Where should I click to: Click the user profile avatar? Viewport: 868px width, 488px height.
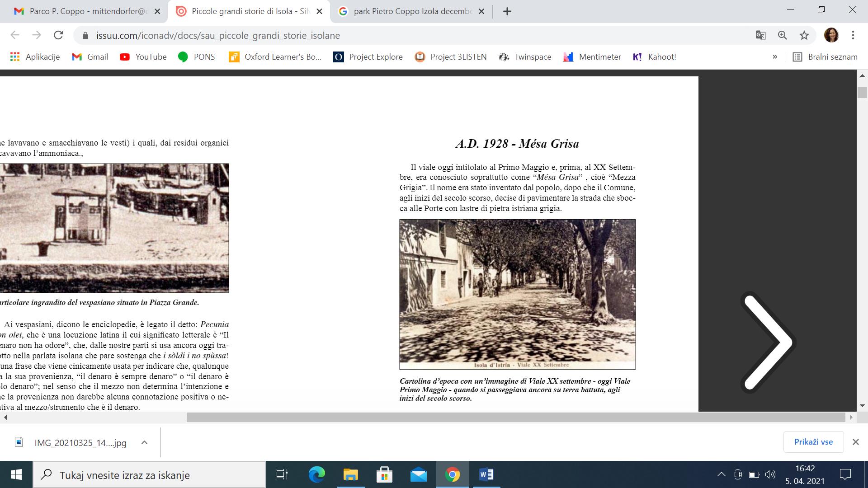point(831,35)
